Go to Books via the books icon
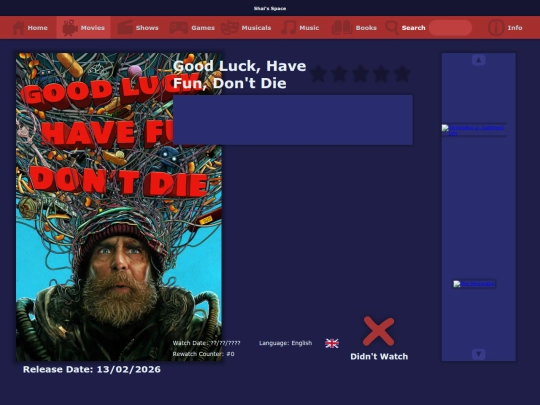The height and width of the screenshot is (405, 540). coord(342,28)
